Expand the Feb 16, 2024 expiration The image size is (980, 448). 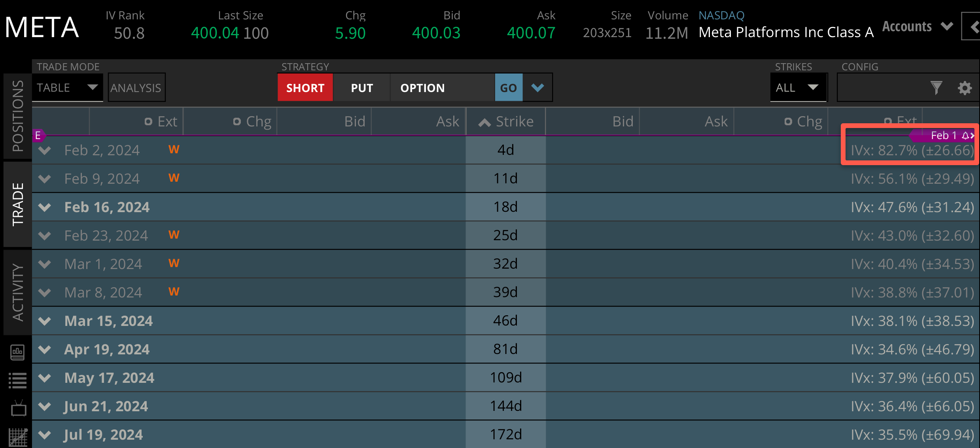45,207
